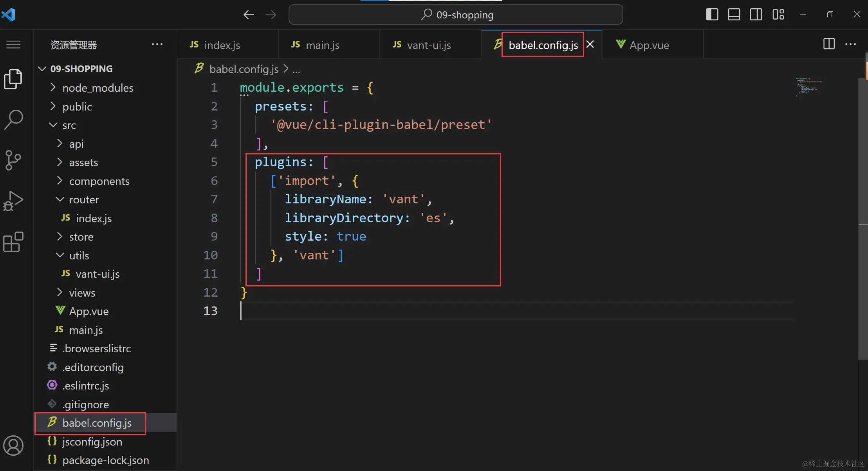Open Explorer views and more actions ellipsis
This screenshot has height=471, width=868.
[157, 44]
